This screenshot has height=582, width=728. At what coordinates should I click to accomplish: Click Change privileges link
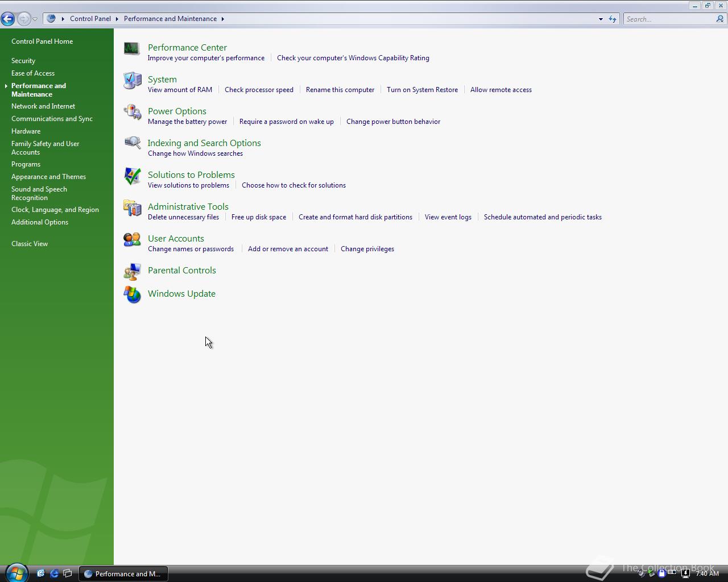tap(367, 249)
